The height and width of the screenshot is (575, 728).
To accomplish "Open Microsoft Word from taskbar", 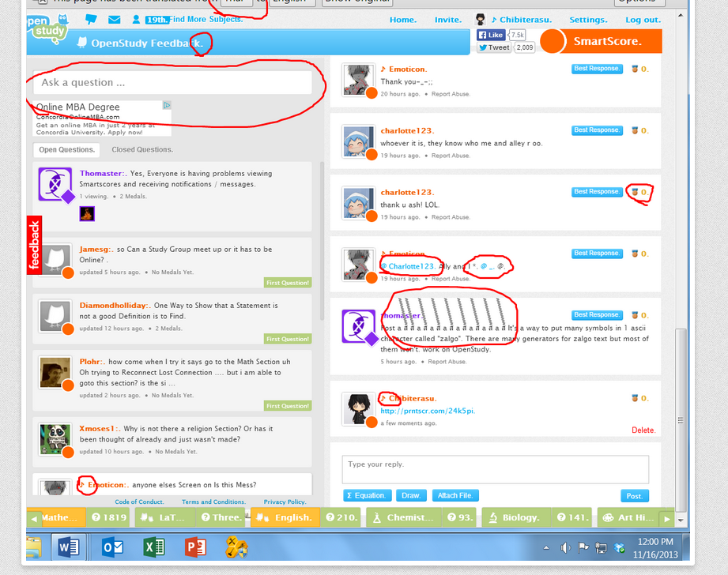I will point(69,547).
